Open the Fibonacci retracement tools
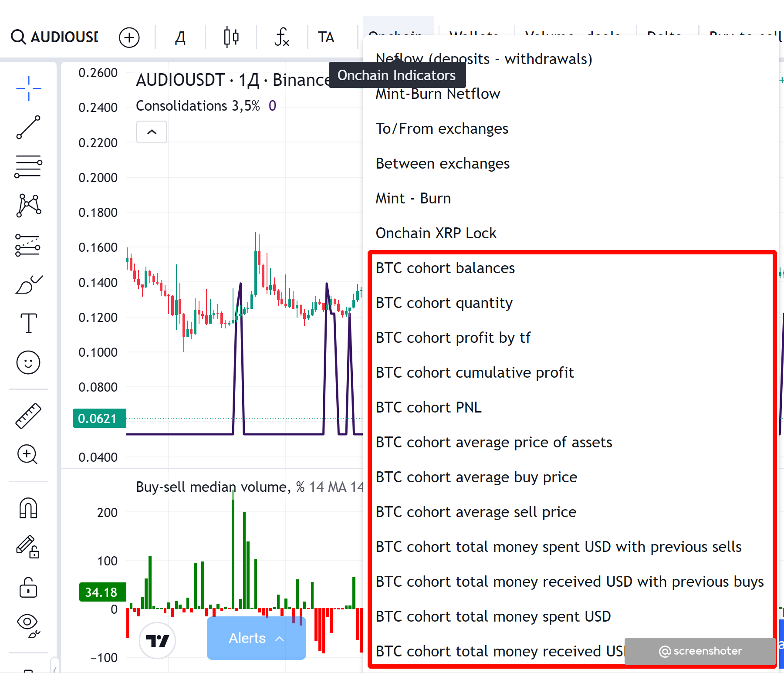The image size is (784, 673). 29,166
